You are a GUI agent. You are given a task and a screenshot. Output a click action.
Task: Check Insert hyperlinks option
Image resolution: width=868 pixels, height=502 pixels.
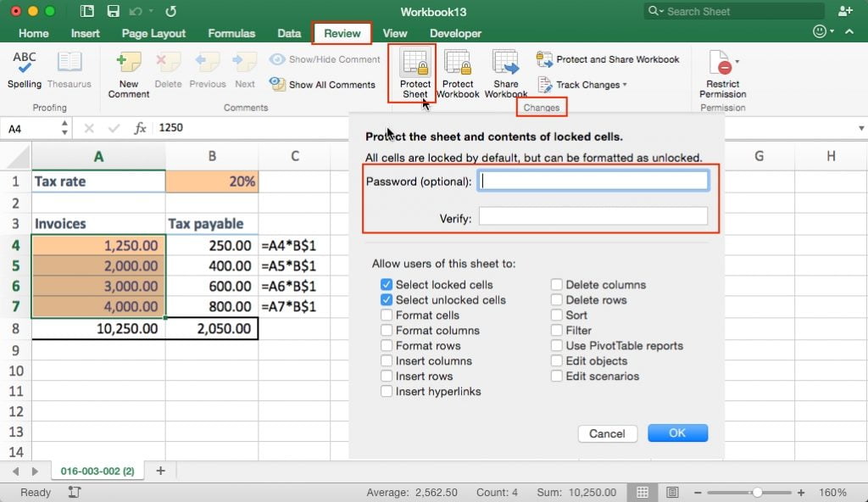pos(387,391)
